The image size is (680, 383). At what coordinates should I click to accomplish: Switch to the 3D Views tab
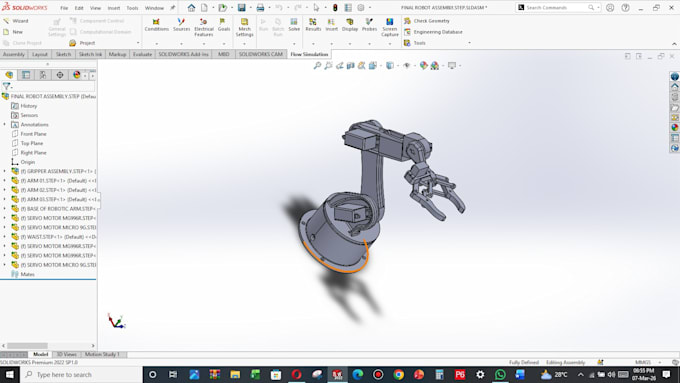click(66, 354)
